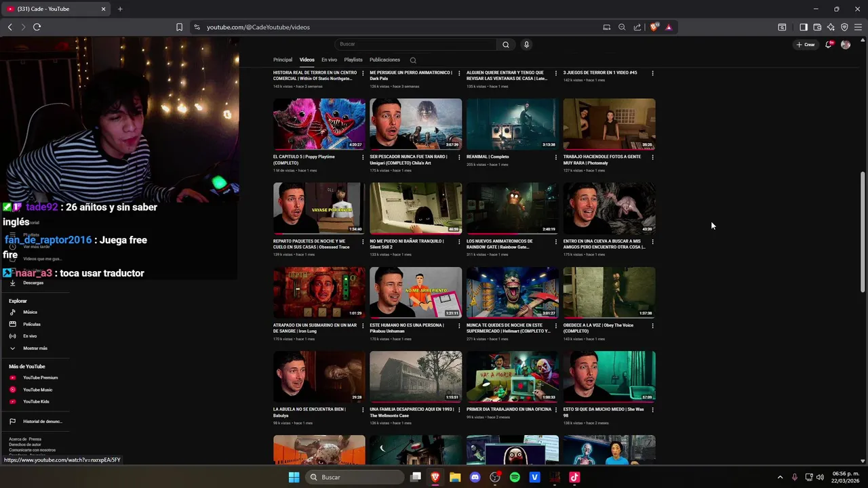Viewport: 868px width, 488px height.
Task: Click the YouTube search magnifier button
Action: (505, 44)
